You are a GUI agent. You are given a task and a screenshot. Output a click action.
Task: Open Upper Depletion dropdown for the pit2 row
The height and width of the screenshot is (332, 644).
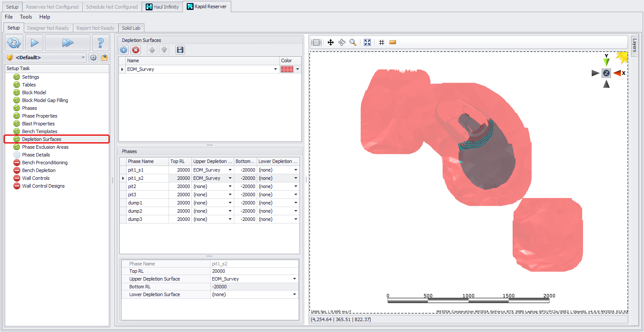tap(230, 186)
